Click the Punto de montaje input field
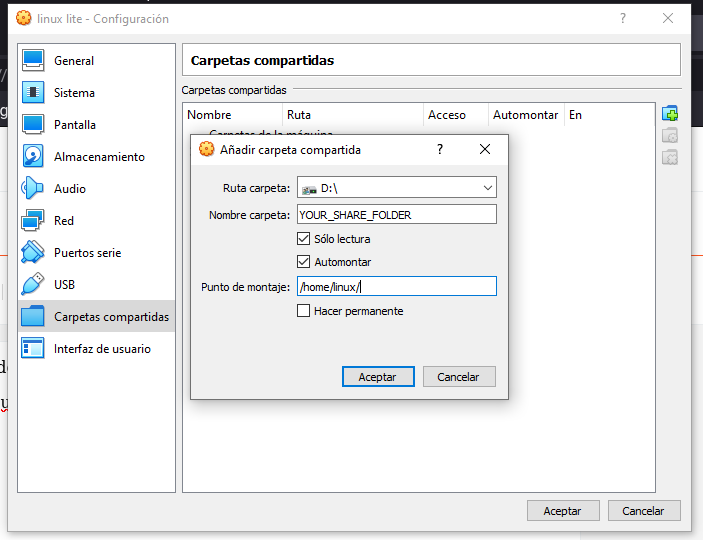 [397, 286]
